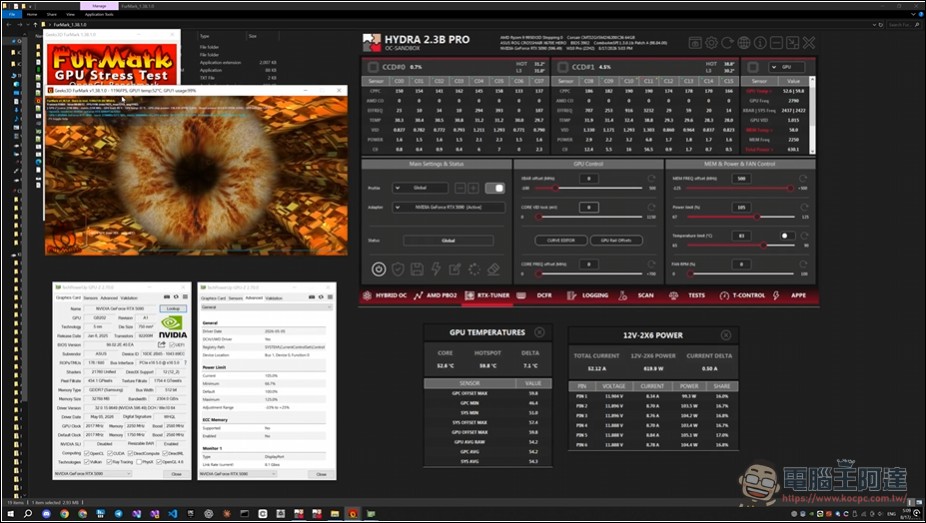
Task: Click the floppy disk save icon in Main Settings
Action: point(417,269)
